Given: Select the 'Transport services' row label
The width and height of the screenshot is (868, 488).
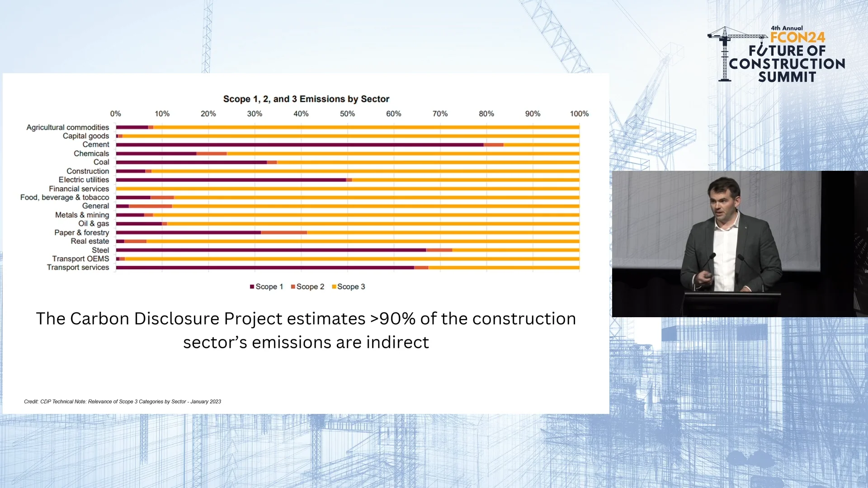Looking at the screenshot, I should (x=78, y=267).
